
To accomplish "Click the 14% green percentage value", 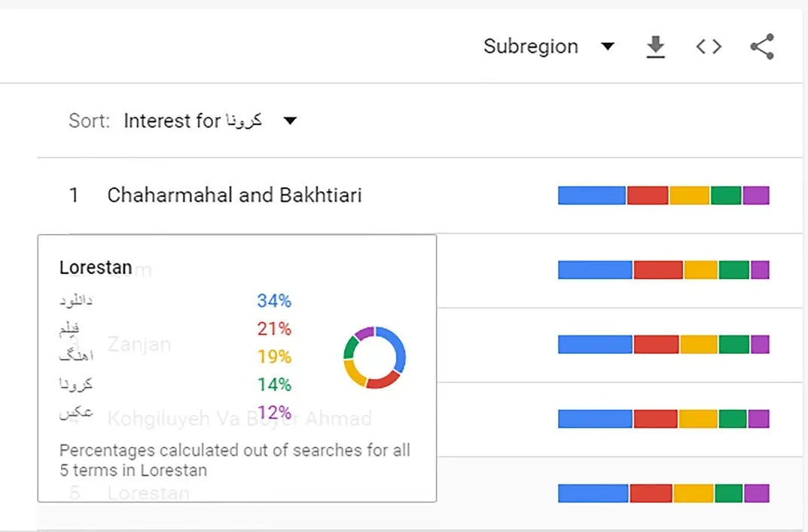I will point(274,385).
